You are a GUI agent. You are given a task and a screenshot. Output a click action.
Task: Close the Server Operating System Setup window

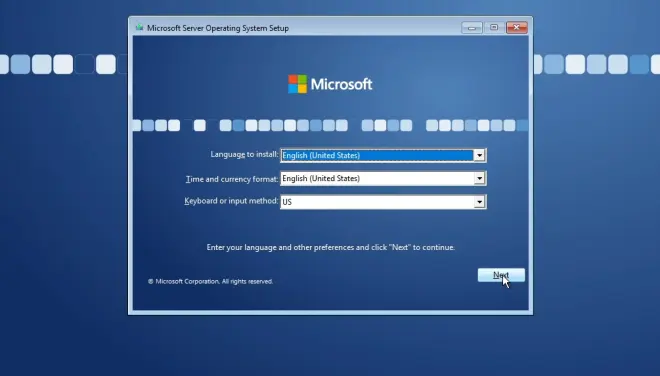(516, 27)
